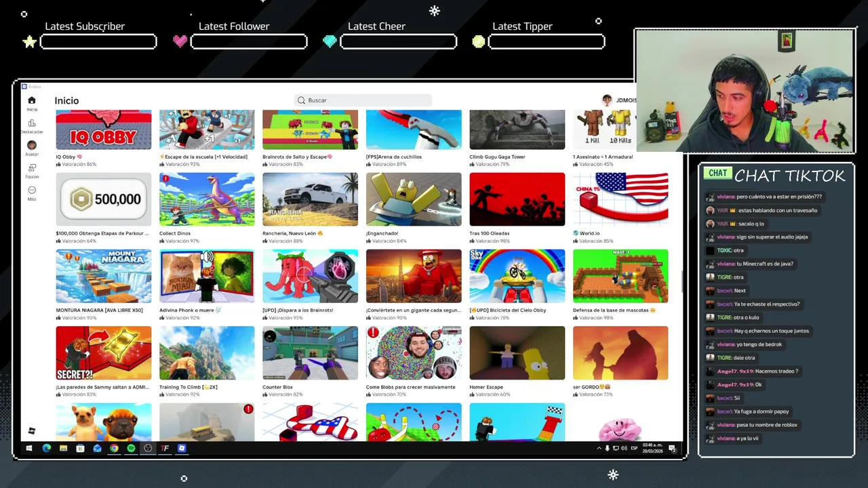Open Spotify from the taskbar

[131, 448]
